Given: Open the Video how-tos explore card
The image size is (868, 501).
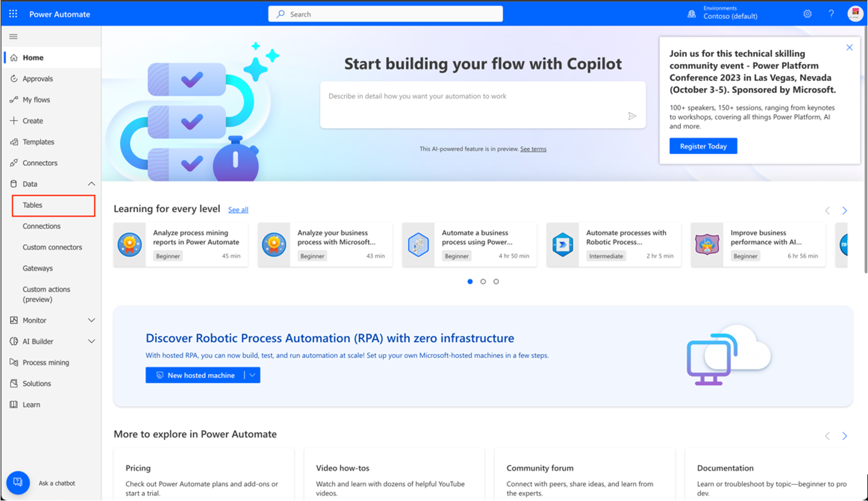Looking at the screenshot, I should pos(394,475).
